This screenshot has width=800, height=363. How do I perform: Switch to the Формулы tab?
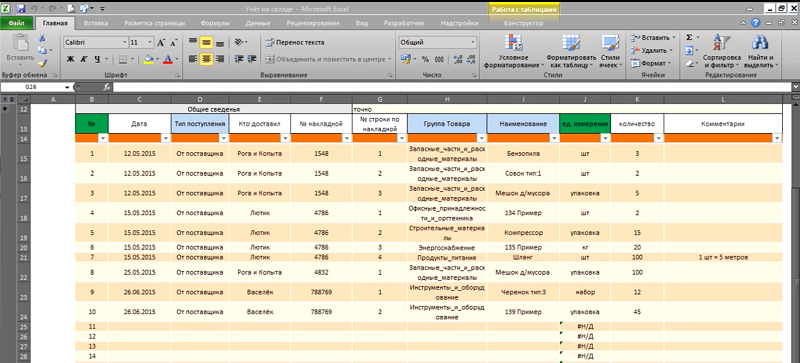[215, 23]
